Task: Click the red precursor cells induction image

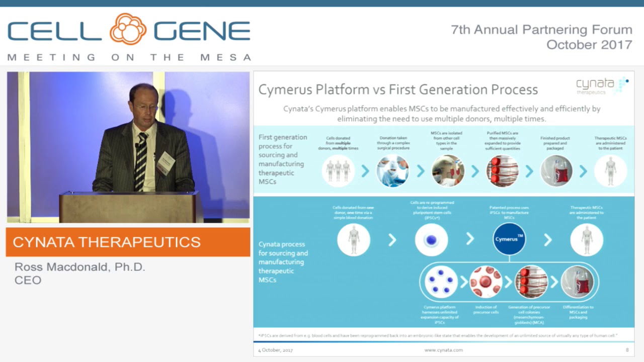Action: point(486,282)
